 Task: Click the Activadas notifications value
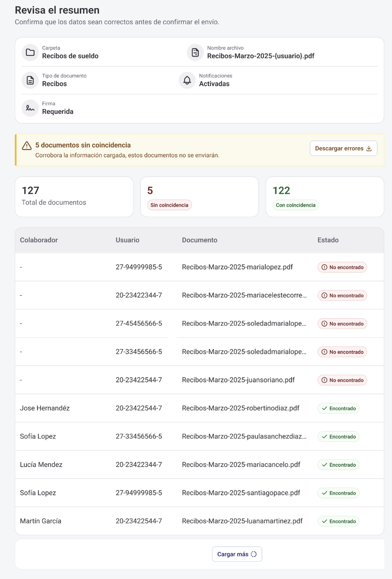coord(214,84)
